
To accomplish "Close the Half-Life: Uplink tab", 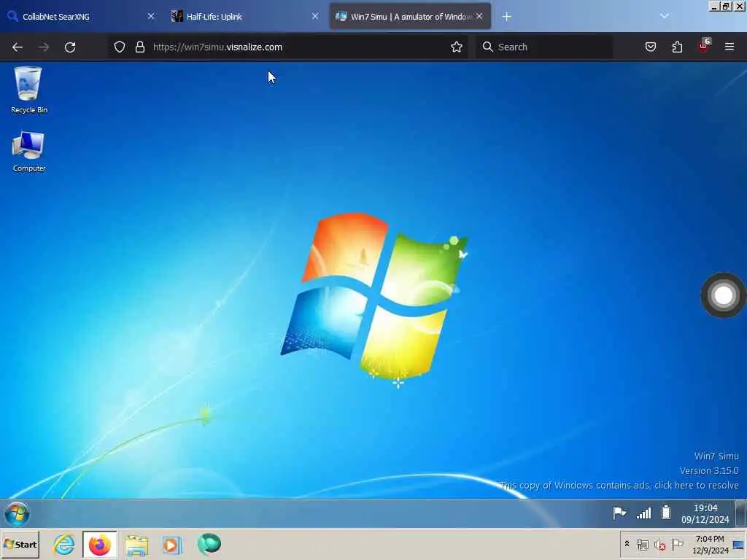I will pos(315,16).
